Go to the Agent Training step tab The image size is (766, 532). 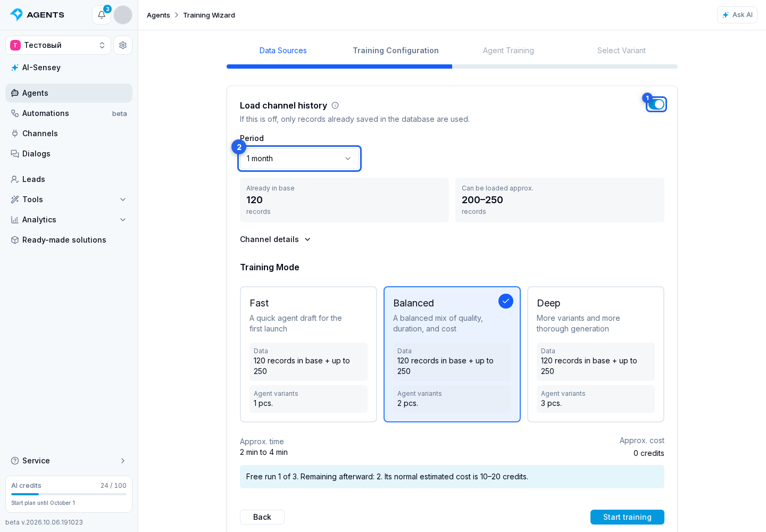tap(509, 51)
